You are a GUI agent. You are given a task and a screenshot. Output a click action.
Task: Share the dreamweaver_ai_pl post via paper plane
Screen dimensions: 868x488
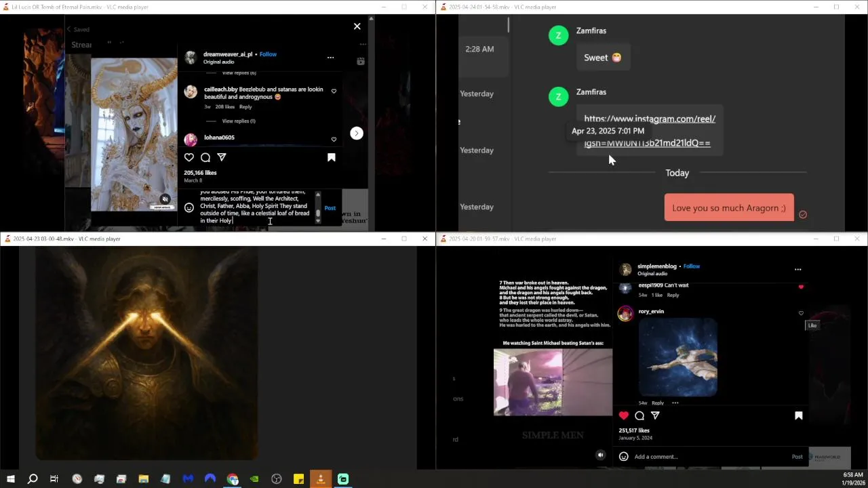pyautogui.click(x=222, y=157)
